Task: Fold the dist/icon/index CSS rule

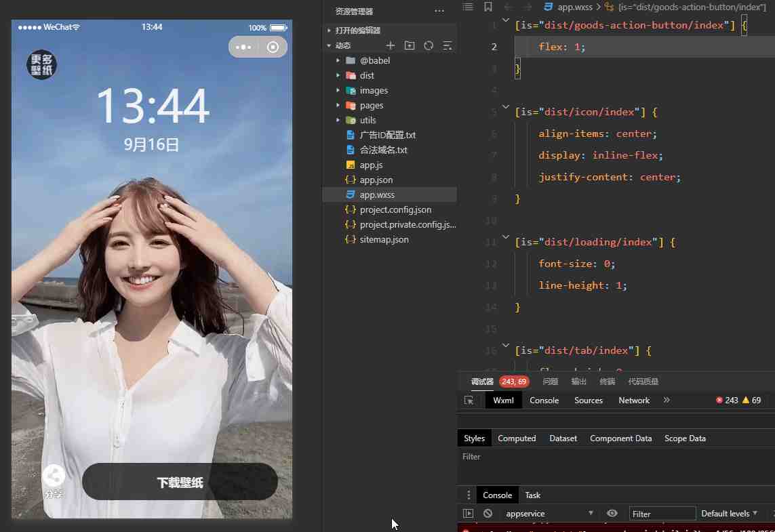Action: 505,107
